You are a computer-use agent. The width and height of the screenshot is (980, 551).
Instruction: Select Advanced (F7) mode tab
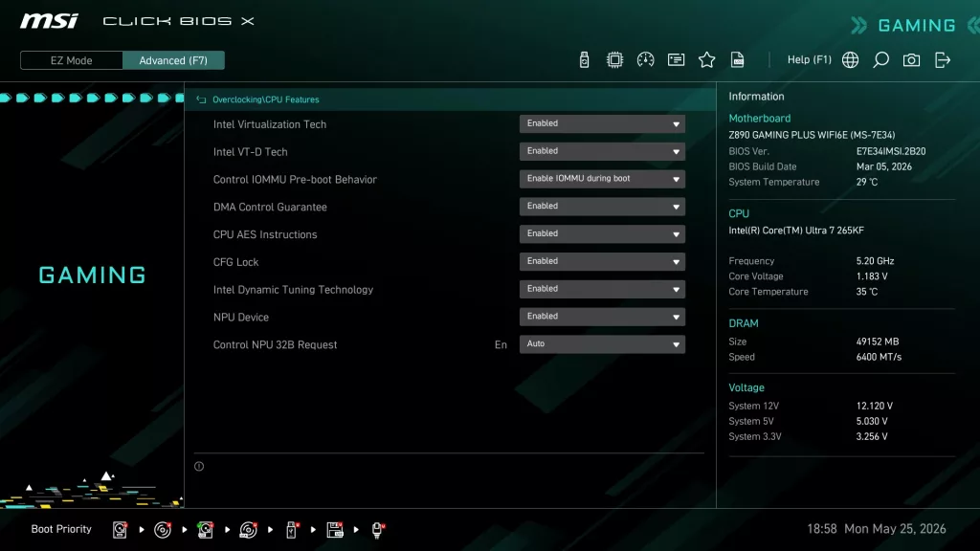(173, 60)
